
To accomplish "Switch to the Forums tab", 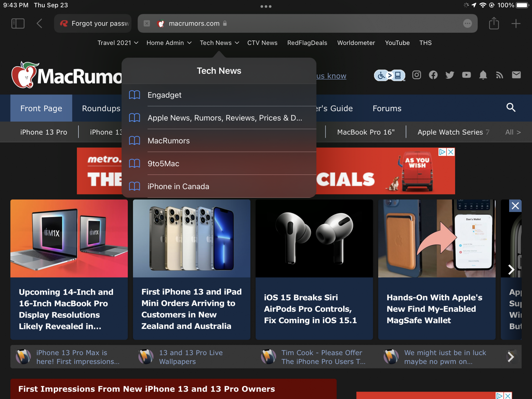I will coord(387,108).
